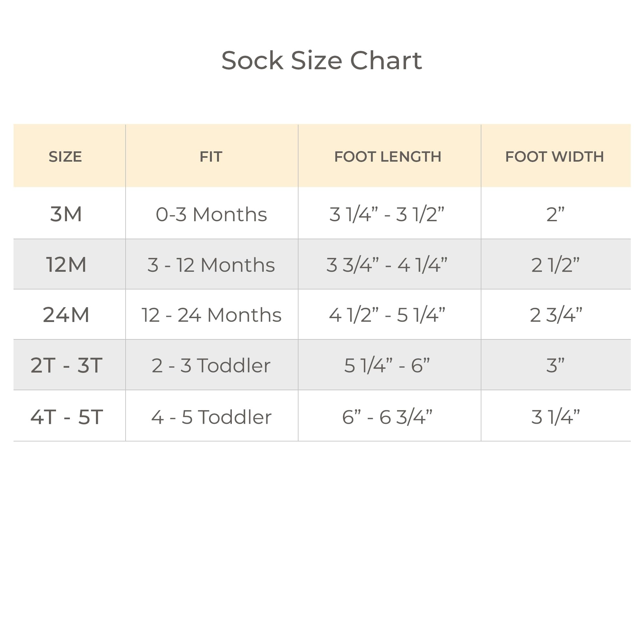This screenshot has width=644, height=644.
Task: Select the 12M size cell
Action: tap(66, 265)
